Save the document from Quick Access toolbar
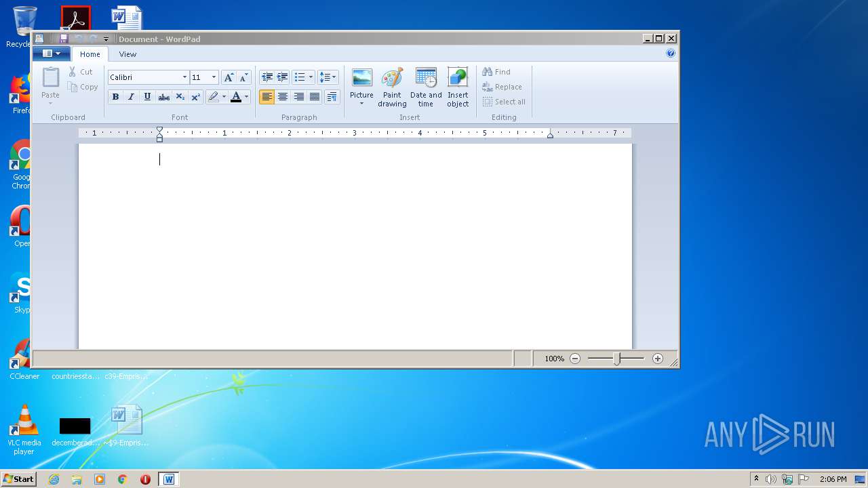 pyautogui.click(x=64, y=39)
